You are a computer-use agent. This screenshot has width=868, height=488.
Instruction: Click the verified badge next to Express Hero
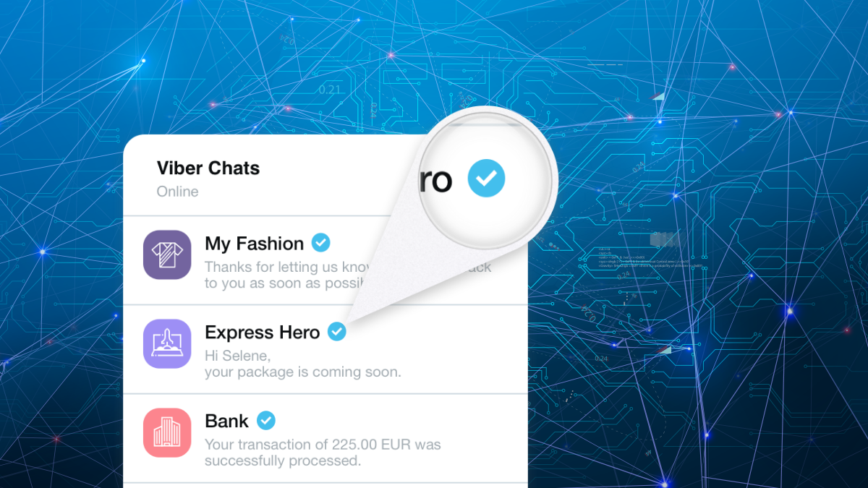click(336, 332)
